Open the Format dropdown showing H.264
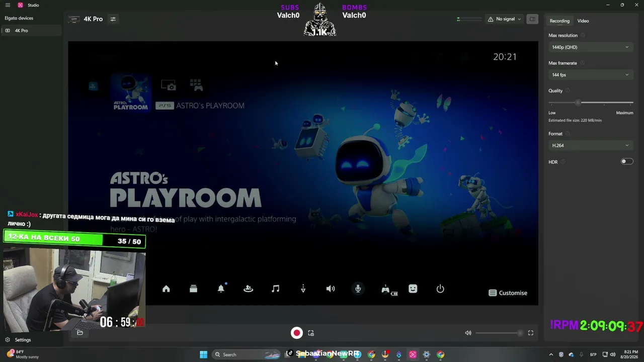This screenshot has width=644, height=362. (x=590, y=145)
